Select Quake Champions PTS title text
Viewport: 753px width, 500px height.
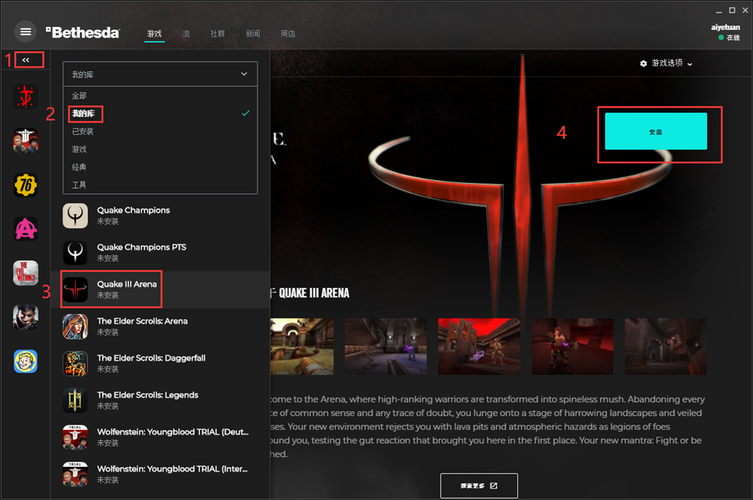pos(142,247)
